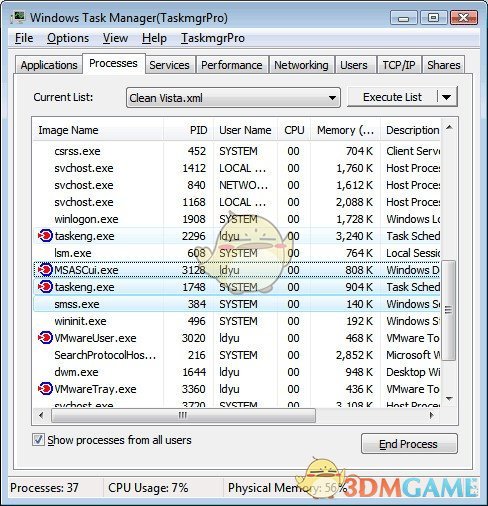Switch to the Applications tab
This screenshot has width=488, height=506.
49,65
